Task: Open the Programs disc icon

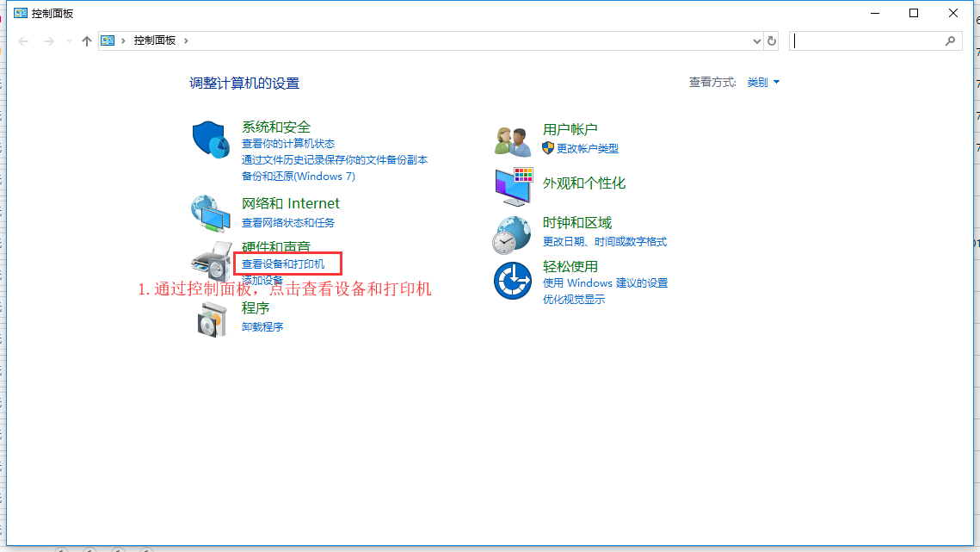Action: coord(212,319)
